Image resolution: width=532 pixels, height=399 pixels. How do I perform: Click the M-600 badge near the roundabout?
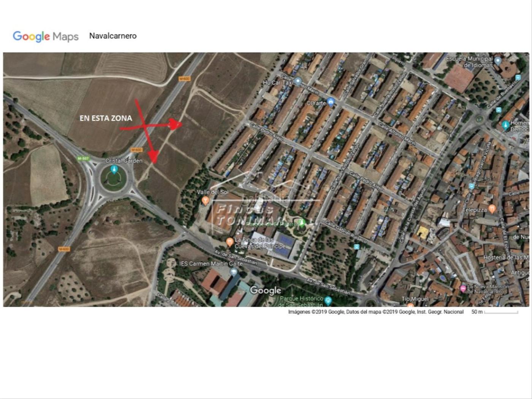136,150
